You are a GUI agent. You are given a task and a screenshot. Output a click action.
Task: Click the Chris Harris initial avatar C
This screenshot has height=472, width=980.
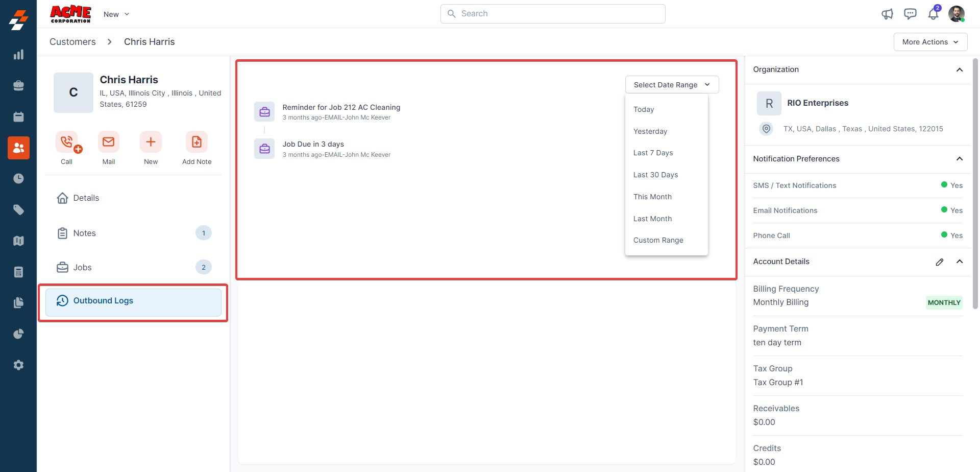(x=73, y=92)
